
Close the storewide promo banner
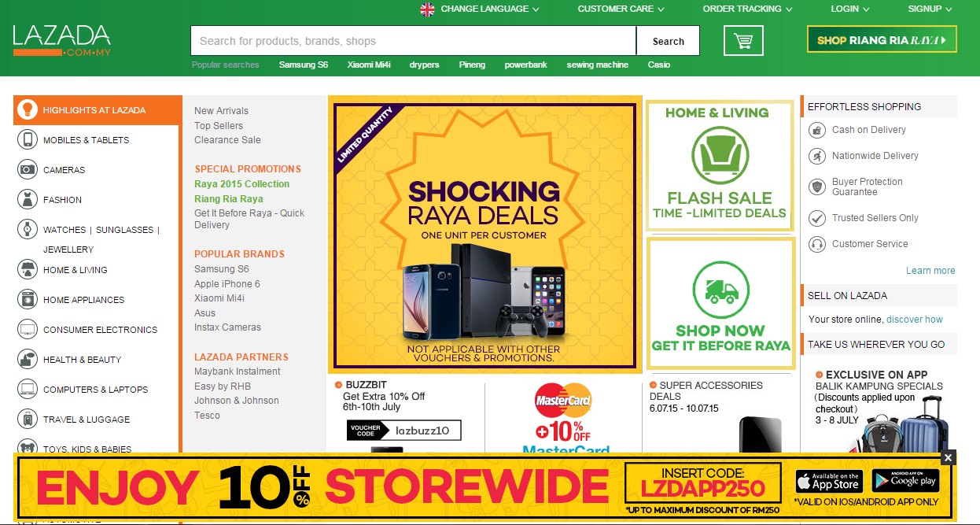point(948,458)
